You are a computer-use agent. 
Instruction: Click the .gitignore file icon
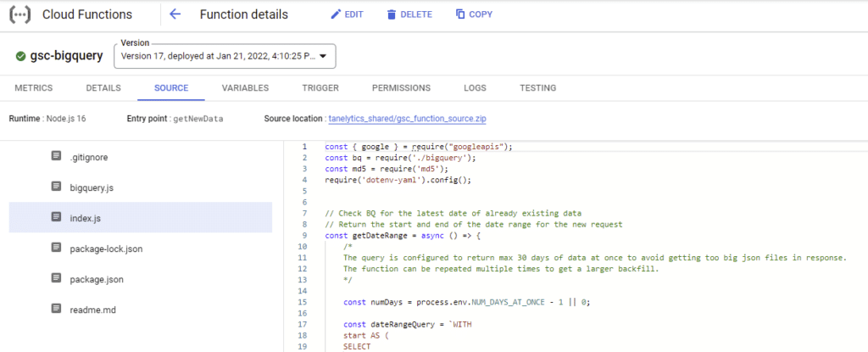56,156
